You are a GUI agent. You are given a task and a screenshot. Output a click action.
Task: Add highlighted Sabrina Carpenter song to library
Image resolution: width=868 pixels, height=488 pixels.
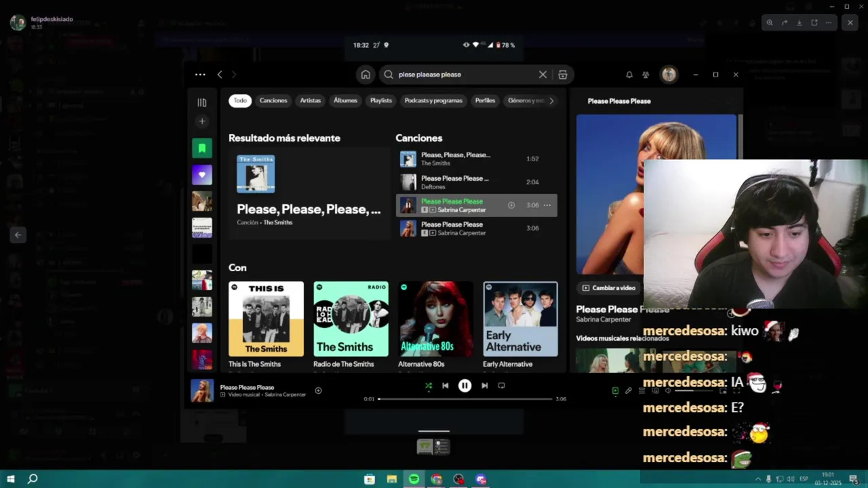pyautogui.click(x=511, y=205)
